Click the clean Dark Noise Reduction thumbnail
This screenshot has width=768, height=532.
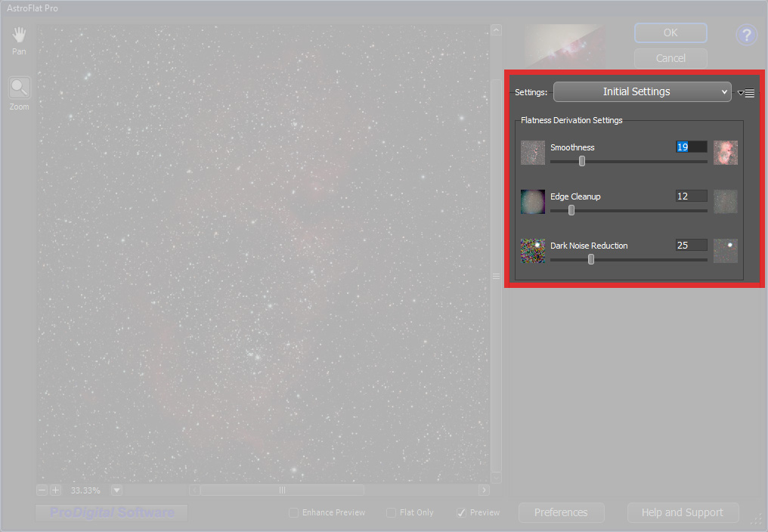[x=726, y=251]
